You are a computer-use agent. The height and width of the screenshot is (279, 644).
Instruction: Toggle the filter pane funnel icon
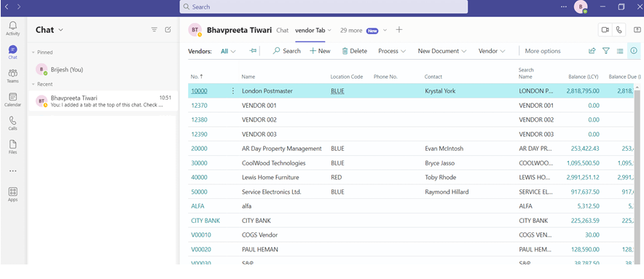pos(606,51)
